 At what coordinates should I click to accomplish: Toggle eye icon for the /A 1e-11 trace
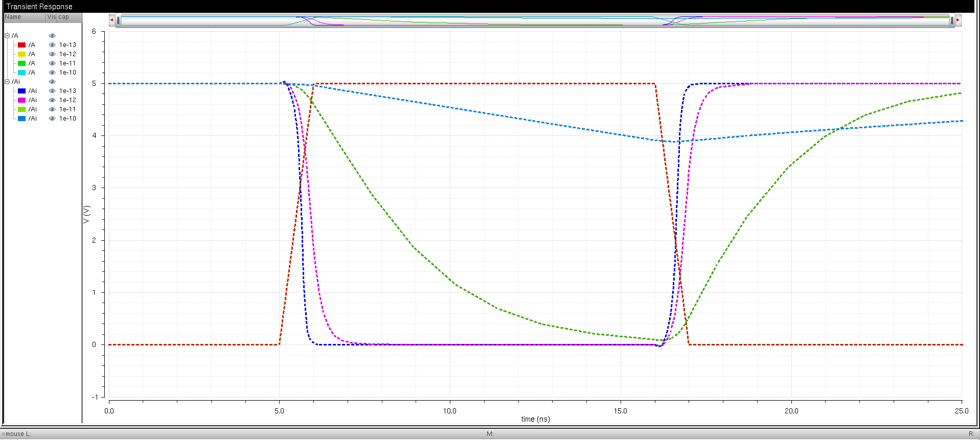pyautogui.click(x=52, y=63)
